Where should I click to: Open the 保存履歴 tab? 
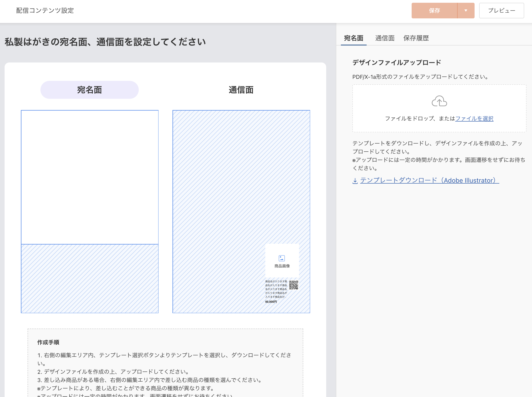416,38
